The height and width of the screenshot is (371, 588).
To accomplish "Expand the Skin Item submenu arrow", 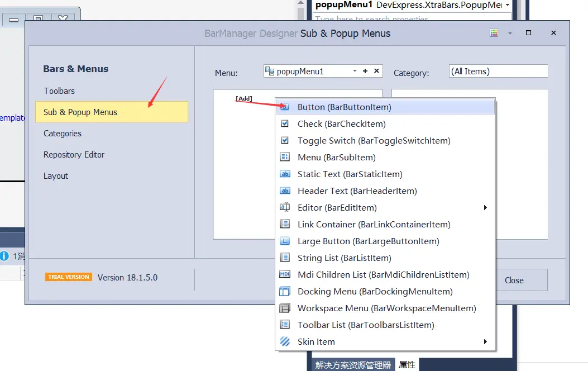I will [x=485, y=342].
